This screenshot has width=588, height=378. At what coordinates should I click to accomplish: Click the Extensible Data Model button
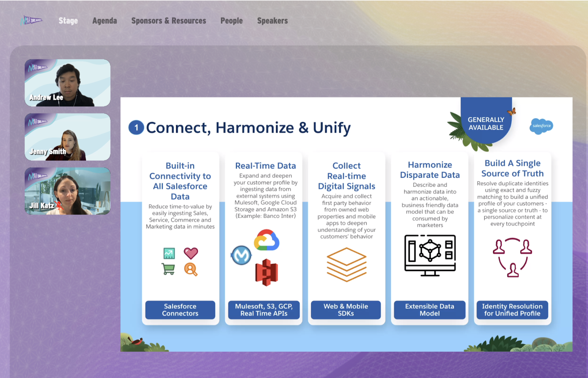[x=430, y=310]
